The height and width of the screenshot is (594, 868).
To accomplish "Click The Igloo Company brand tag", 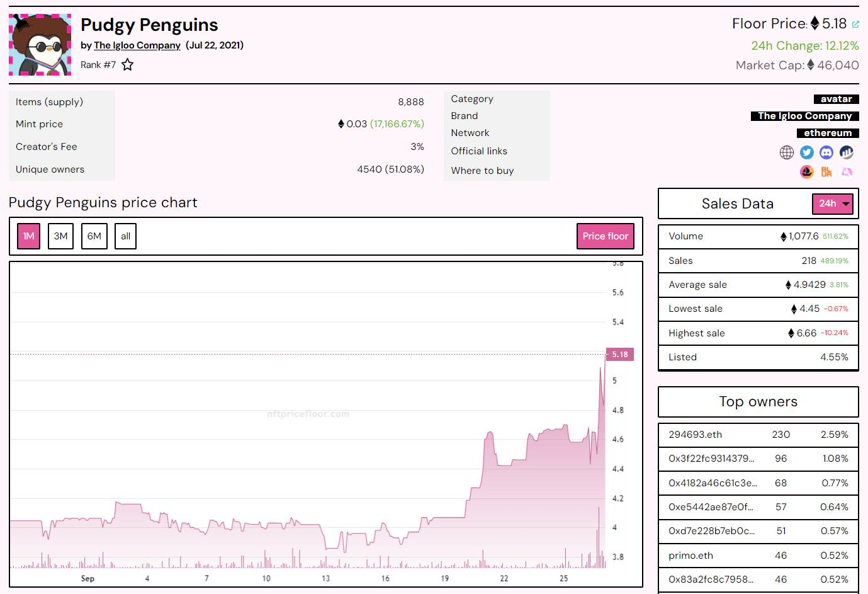I will coord(804,116).
